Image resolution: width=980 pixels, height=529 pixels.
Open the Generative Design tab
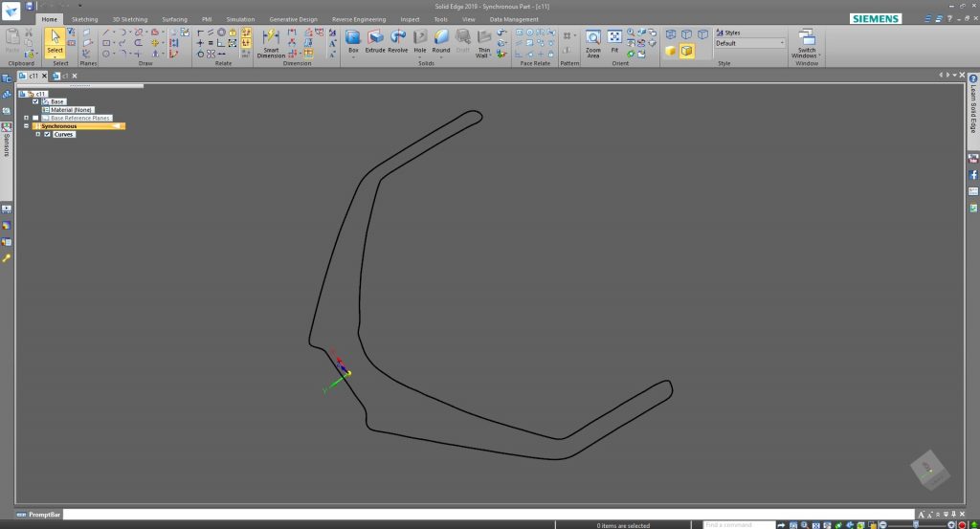coord(293,19)
